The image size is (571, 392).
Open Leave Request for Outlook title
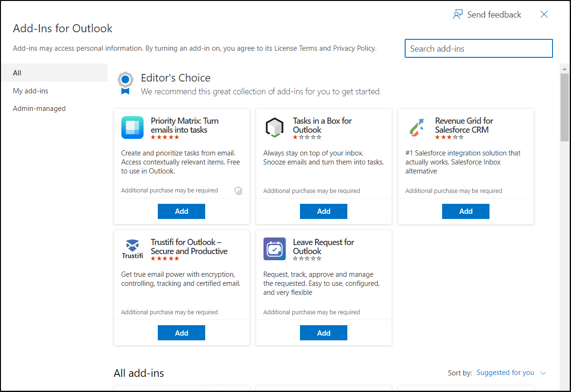coord(324,246)
